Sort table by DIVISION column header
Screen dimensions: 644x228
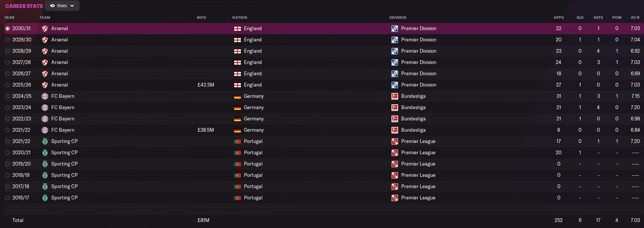(398, 18)
